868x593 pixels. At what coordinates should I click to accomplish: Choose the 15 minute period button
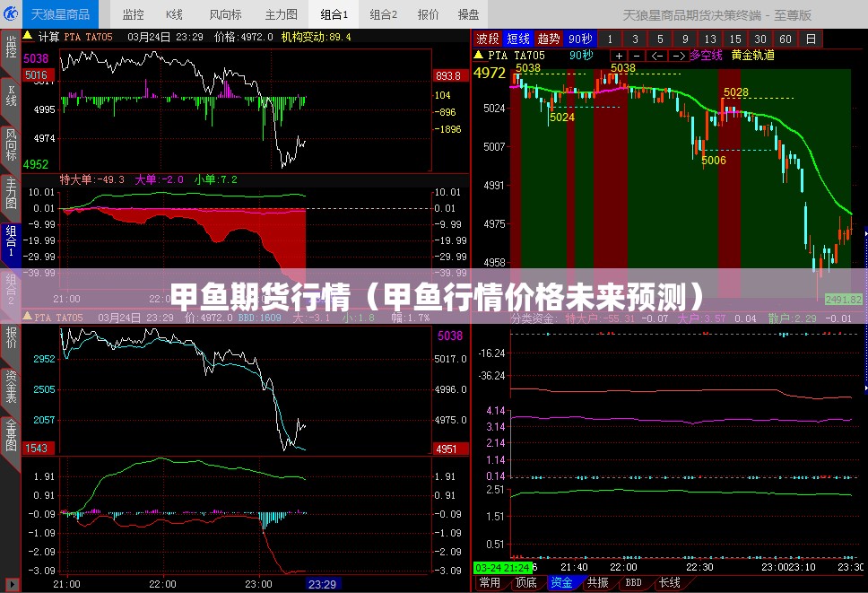(x=735, y=39)
